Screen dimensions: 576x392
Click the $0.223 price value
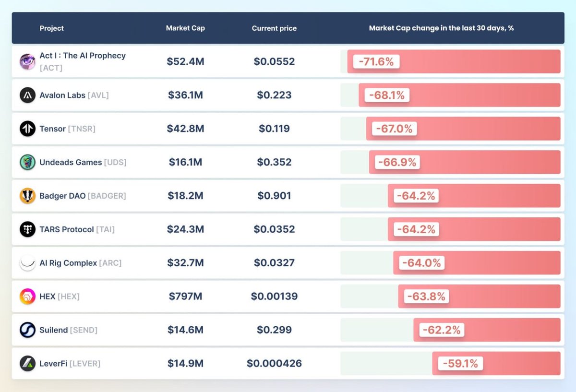[x=274, y=95]
